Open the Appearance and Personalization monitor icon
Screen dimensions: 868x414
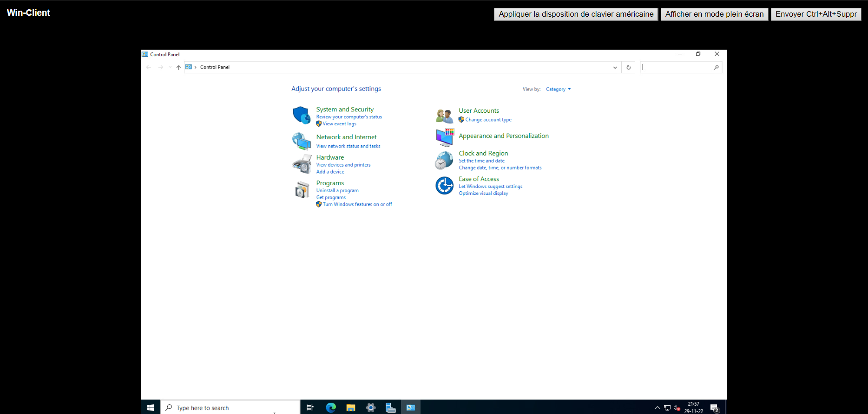point(445,137)
